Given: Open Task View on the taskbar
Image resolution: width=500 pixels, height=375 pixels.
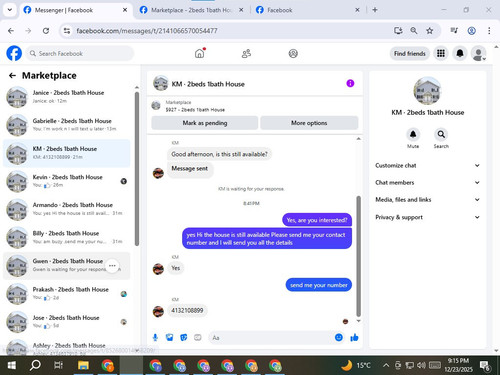Looking at the screenshot, I should click(x=59, y=366).
